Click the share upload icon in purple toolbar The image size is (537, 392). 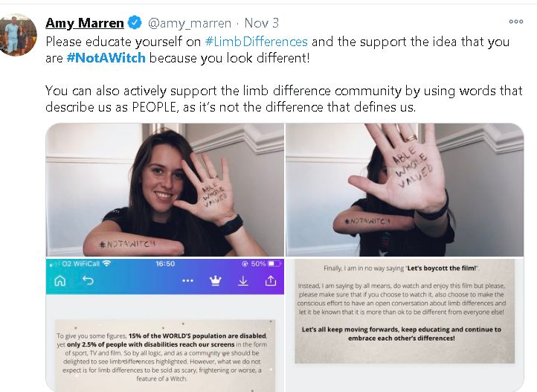[271, 280]
